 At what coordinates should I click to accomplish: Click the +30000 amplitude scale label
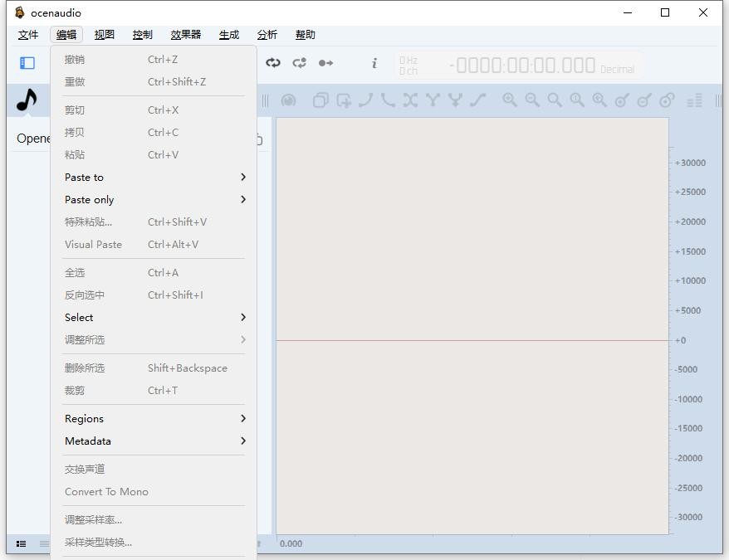[691, 163]
